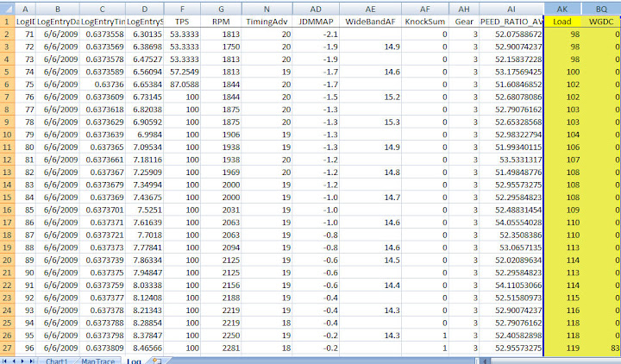Select column D header
Image resolution: width=621 pixels, height=364 pixels.
pyautogui.click(x=145, y=9)
